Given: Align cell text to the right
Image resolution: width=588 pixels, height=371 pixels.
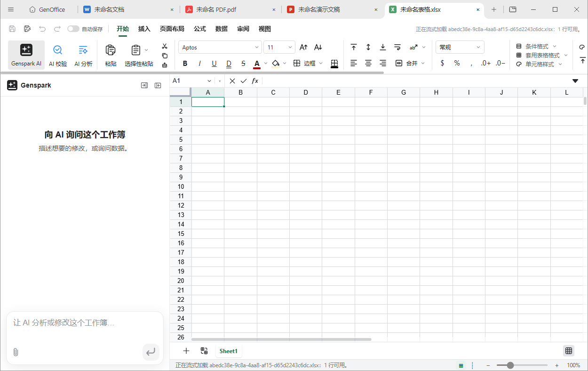Looking at the screenshot, I should click(x=383, y=63).
